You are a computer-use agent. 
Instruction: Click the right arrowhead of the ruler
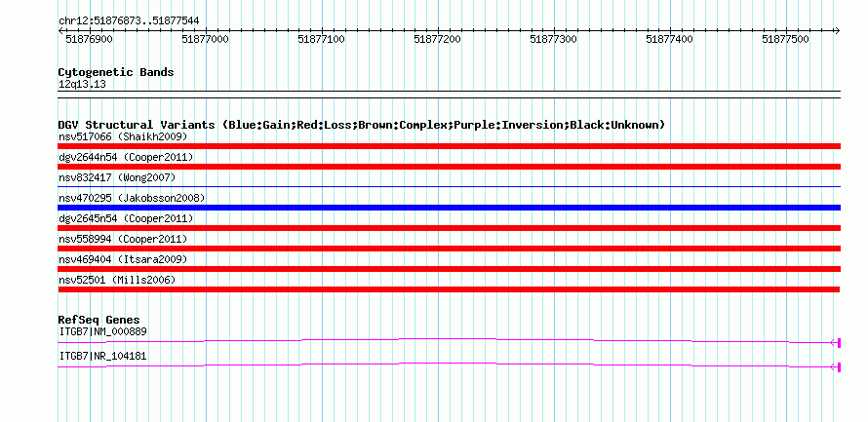(x=838, y=30)
